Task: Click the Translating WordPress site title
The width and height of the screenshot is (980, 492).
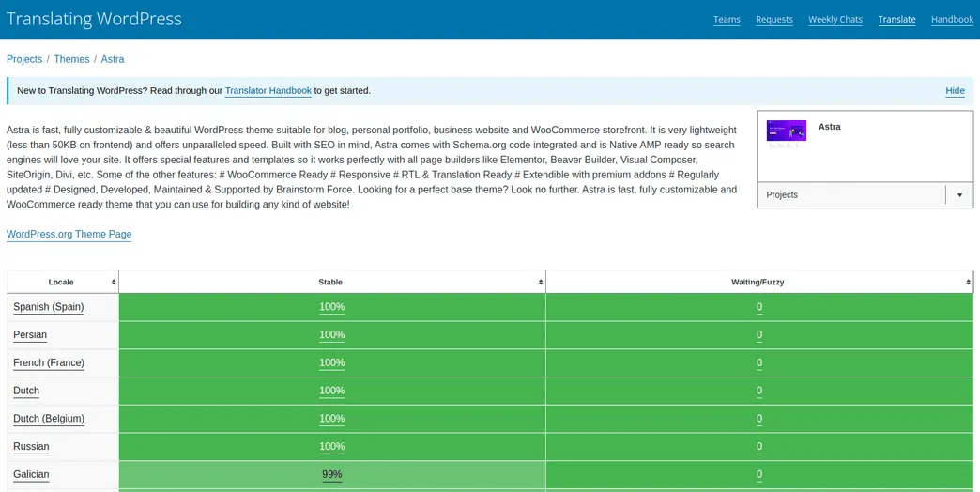Action: [x=94, y=19]
